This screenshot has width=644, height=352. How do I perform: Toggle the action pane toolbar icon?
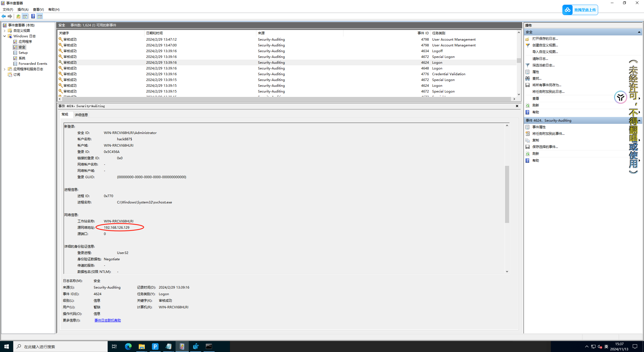[40, 16]
